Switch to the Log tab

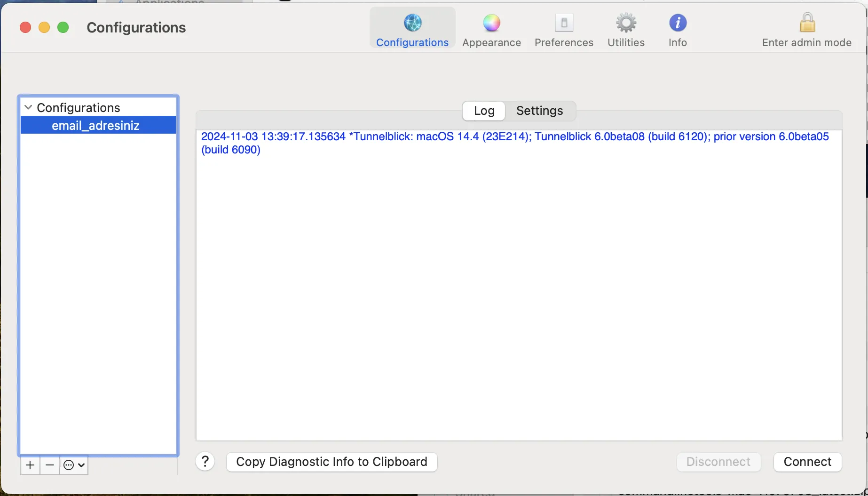tap(484, 111)
